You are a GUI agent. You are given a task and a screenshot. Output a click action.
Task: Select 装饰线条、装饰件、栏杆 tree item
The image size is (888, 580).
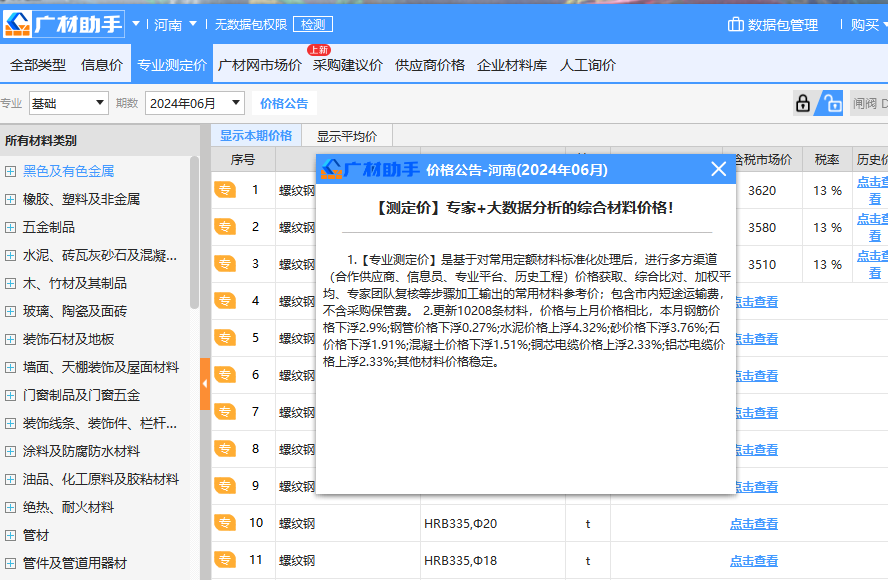click(100, 423)
